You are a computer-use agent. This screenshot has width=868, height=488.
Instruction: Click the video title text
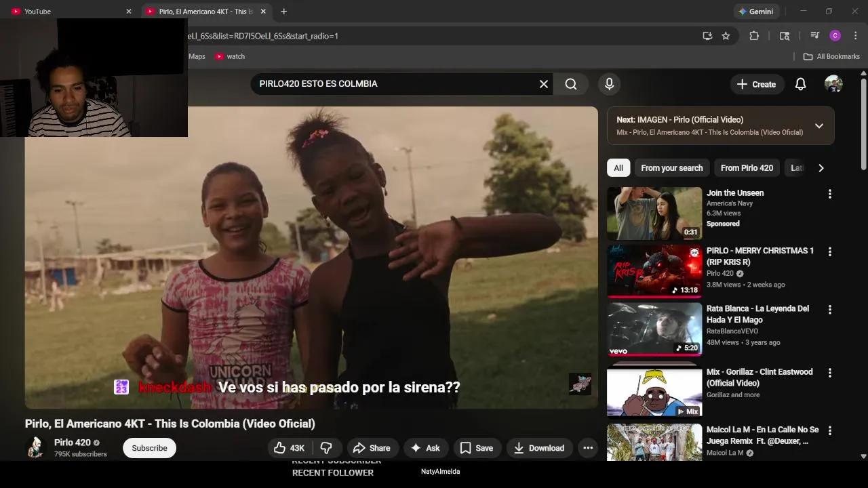[x=170, y=424]
